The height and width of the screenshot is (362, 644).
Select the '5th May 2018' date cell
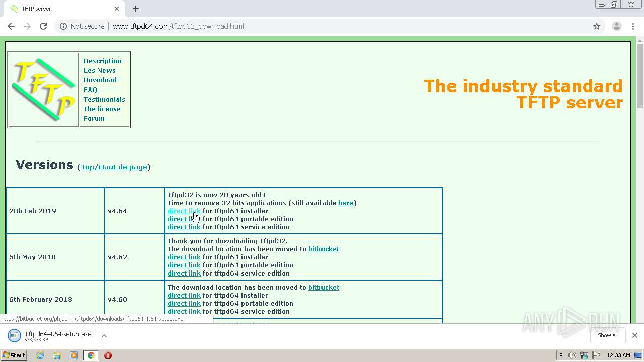(x=55, y=257)
